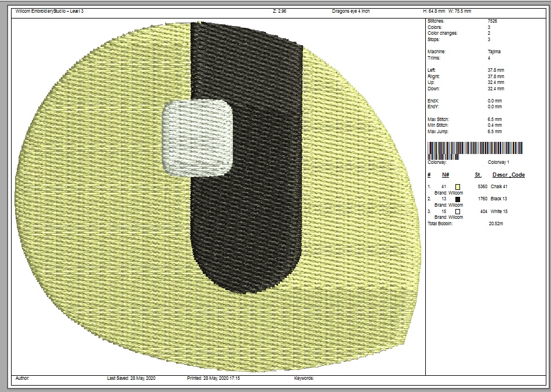The width and height of the screenshot is (551, 392).
Task: Click the 'Left:' value 37.8 mm
Action: pos(496,70)
